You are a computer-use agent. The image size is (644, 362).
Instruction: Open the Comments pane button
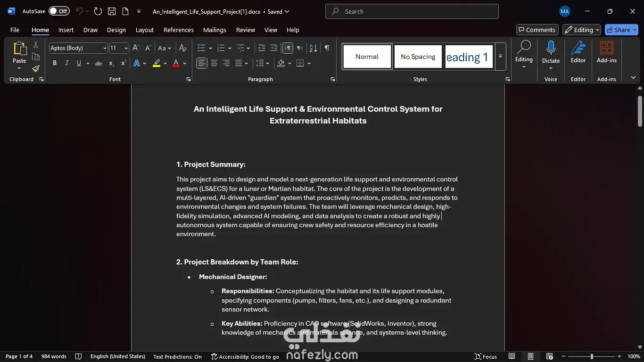click(537, 30)
